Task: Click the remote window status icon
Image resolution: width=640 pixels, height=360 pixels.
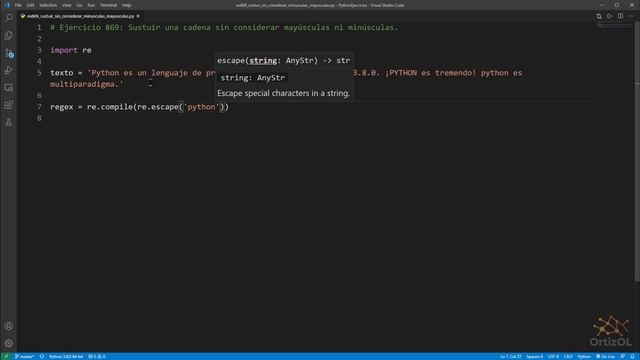Action: [x=6, y=356]
